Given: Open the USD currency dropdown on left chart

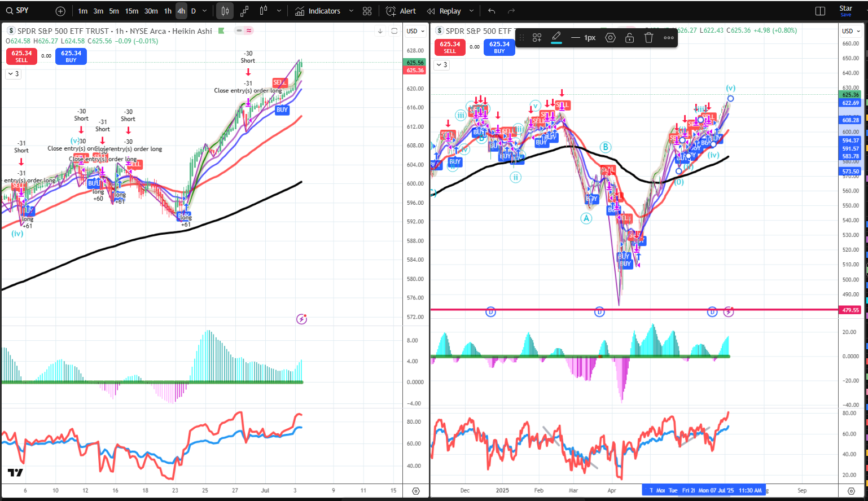Looking at the screenshot, I should click(x=415, y=31).
